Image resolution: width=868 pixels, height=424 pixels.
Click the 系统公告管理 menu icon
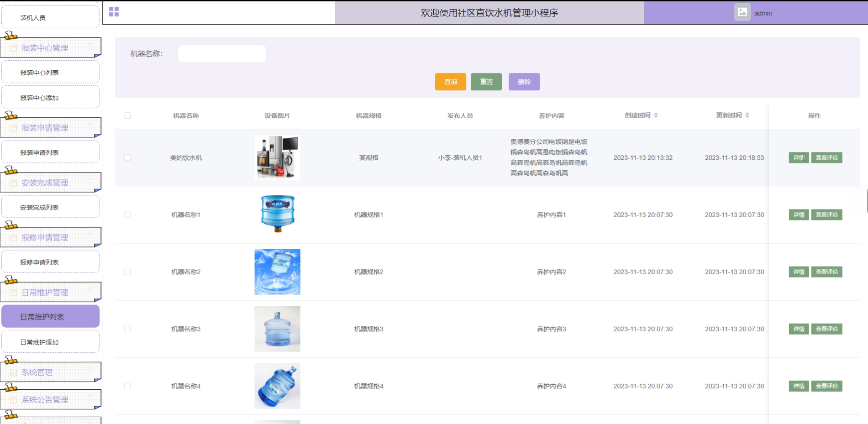pos(14,400)
